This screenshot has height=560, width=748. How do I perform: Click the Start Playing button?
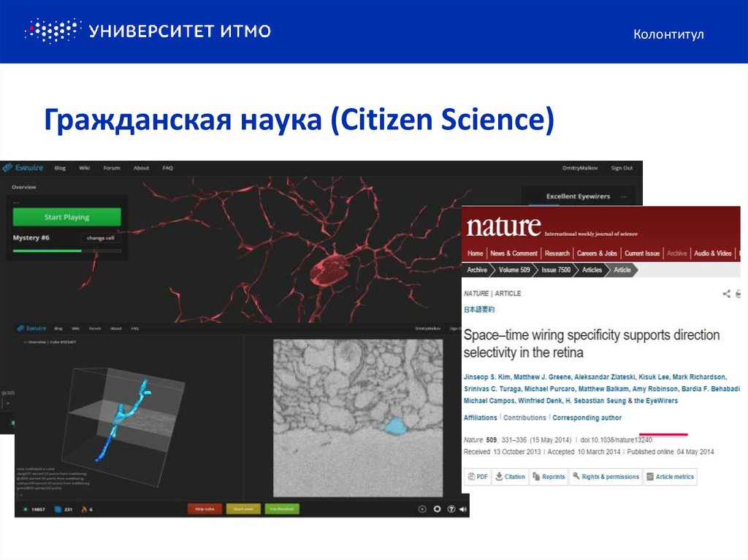pyautogui.click(x=66, y=217)
